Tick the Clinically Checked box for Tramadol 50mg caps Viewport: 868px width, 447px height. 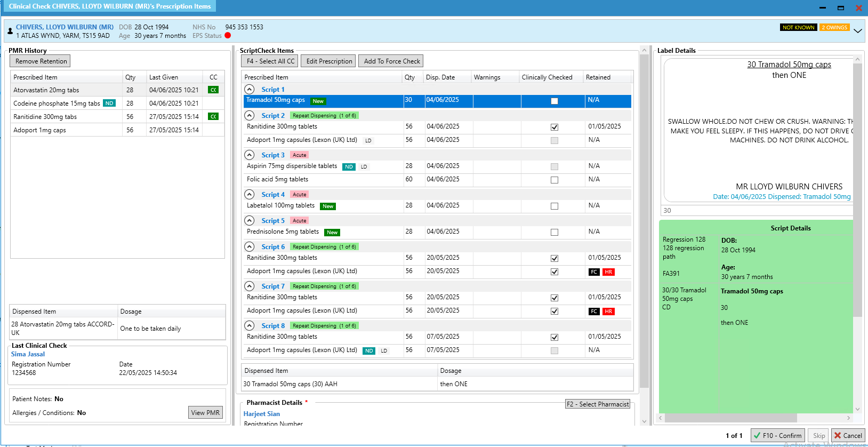coord(554,101)
